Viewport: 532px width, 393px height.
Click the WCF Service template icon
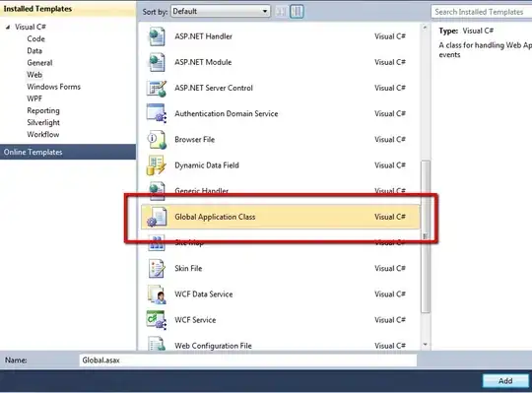click(x=157, y=320)
